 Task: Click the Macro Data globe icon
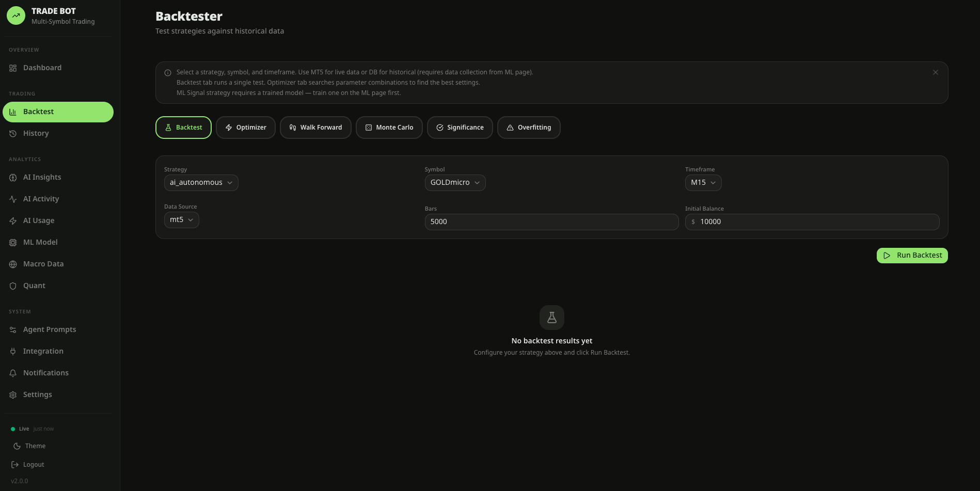coord(13,264)
